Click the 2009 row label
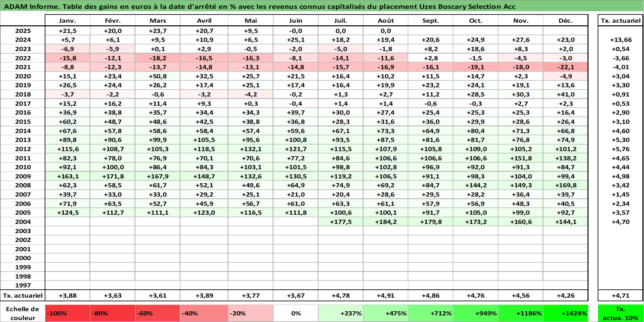The height and width of the screenshot is (322, 644). click(23, 176)
